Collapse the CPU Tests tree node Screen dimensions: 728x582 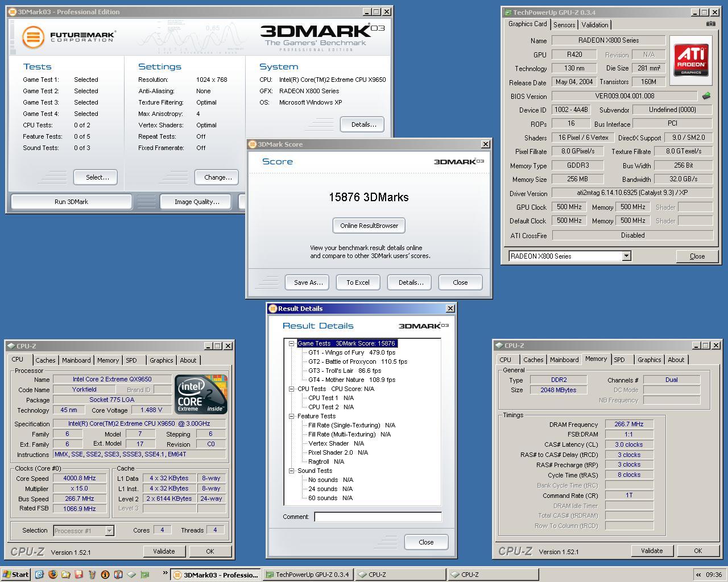click(291, 389)
